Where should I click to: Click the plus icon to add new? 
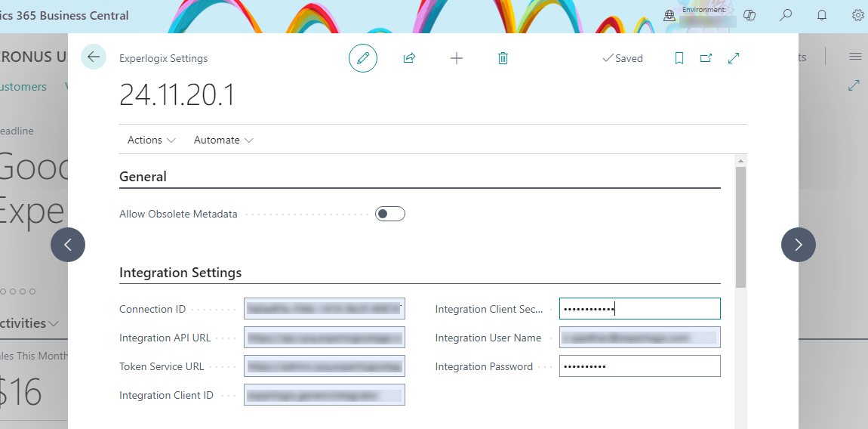457,58
